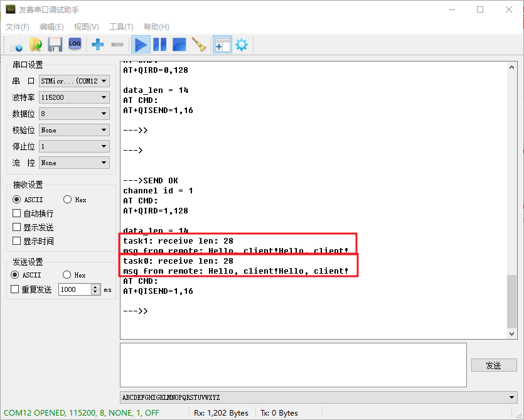524x420 pixels.
Task: Click the Rx: 1,202 Bytes status entry
Action: (x=221, y=413)
